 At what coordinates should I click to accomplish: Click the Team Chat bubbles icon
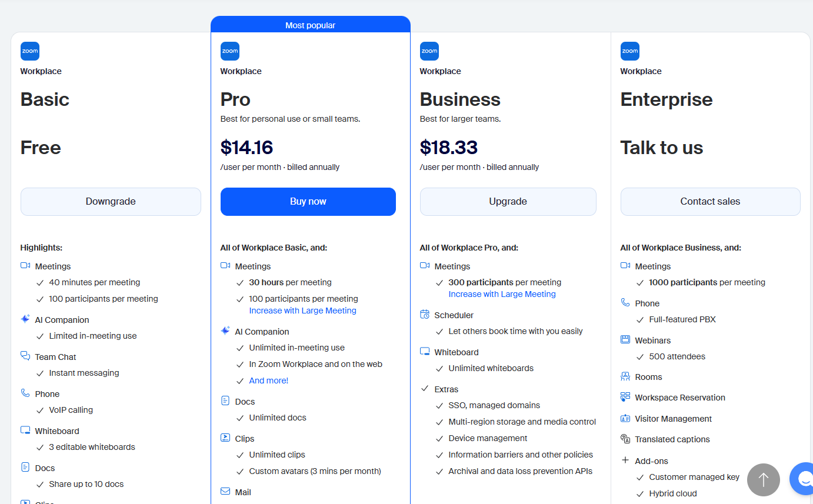pos(25,356)
